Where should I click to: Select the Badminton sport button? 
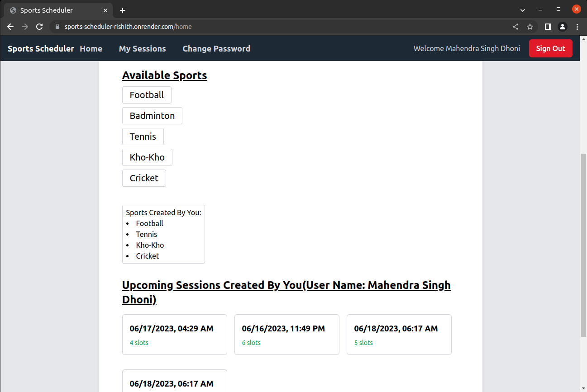[x=152, y=115]
